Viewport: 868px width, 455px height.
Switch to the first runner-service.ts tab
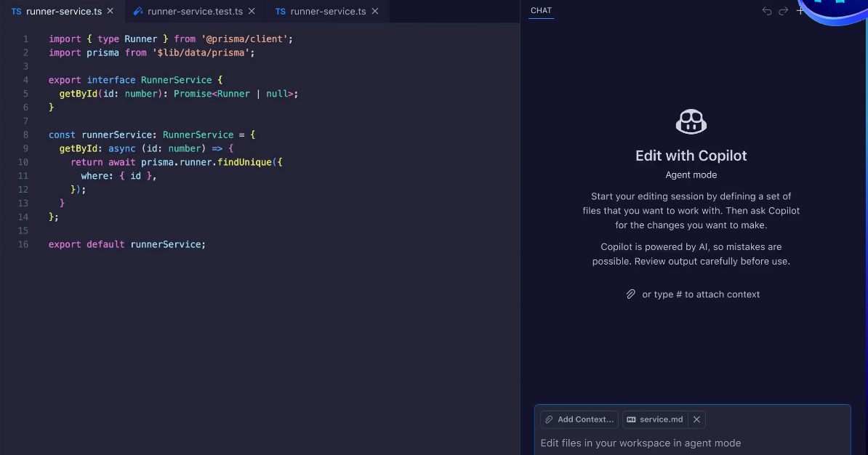(x=63, y=11)
